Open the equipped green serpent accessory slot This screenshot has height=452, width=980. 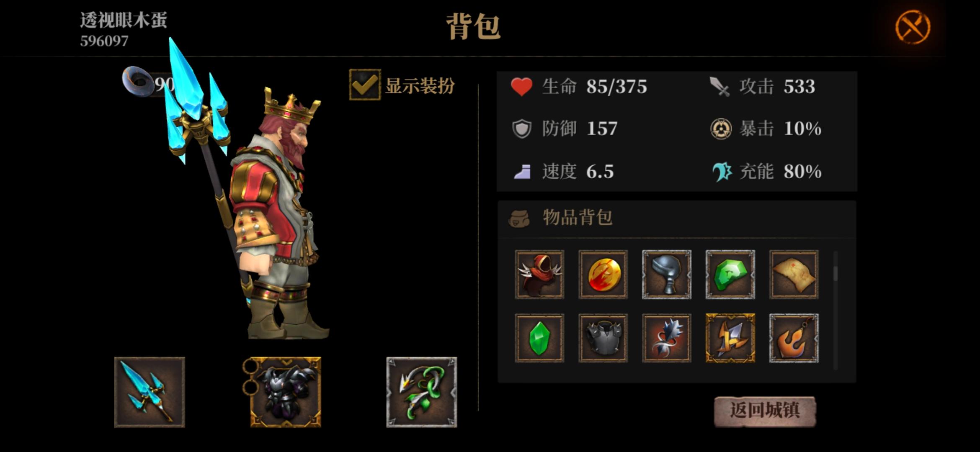tap(422, 392)
